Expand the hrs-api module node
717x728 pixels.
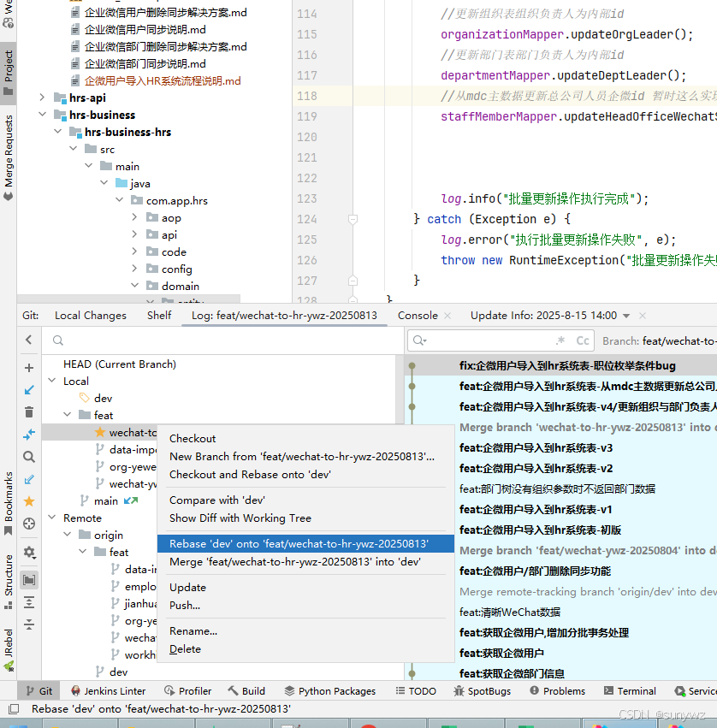[42, 98]
